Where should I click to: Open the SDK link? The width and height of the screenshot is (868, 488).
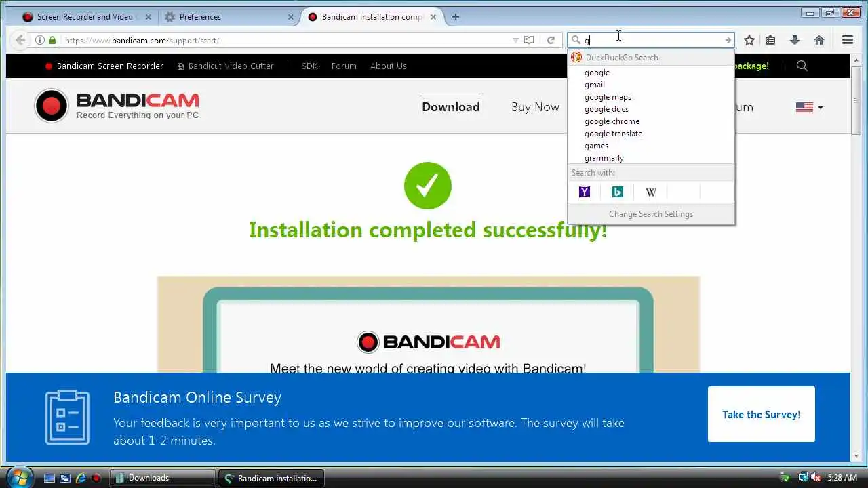[309, 66]
